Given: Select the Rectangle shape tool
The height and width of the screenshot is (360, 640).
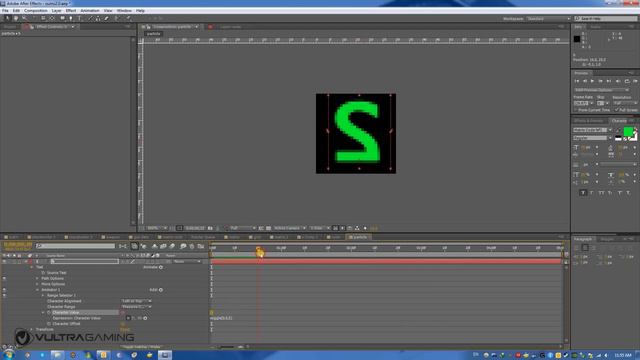Looking at the screenshot, I should 62,18.
